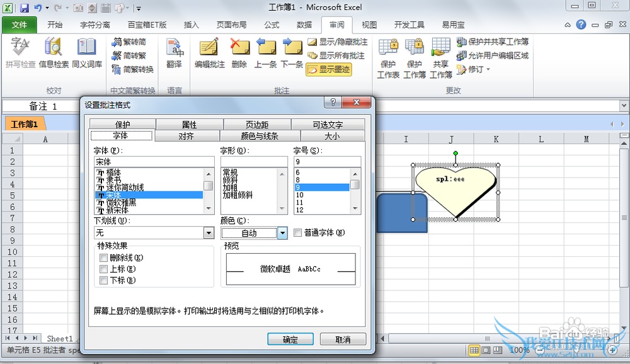Convert text with 繁转简
This screenshot has height=364, width=630.
(129, 42)
